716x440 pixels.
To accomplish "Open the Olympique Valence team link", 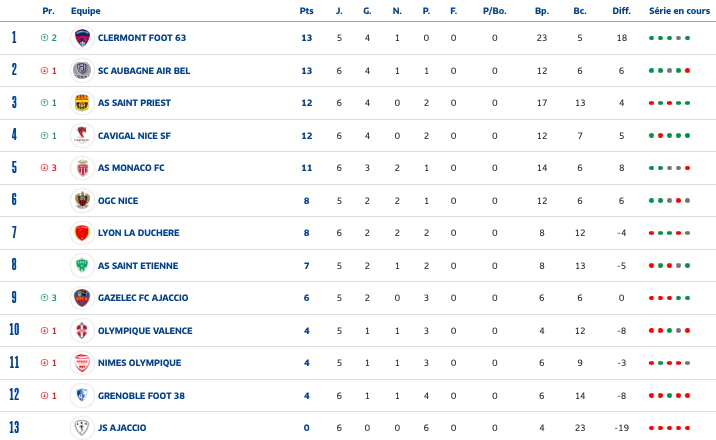I will pyautogui.click(x=145, y=331).
